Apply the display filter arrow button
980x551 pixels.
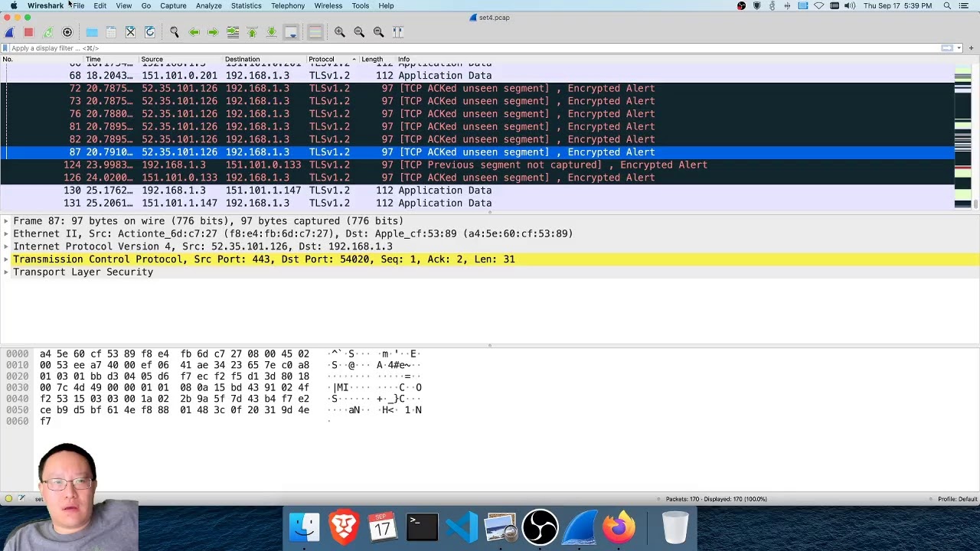click(x=947, y=48)
